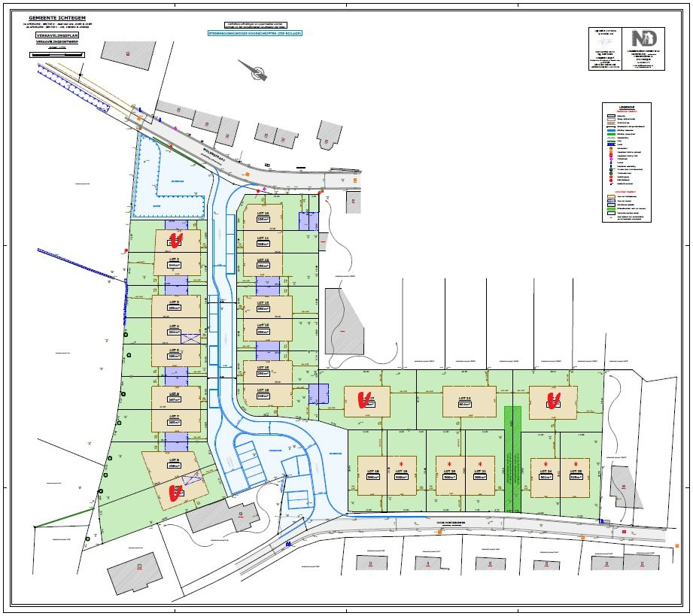Click the LEGENDE heading in legend box

point(627,108)
